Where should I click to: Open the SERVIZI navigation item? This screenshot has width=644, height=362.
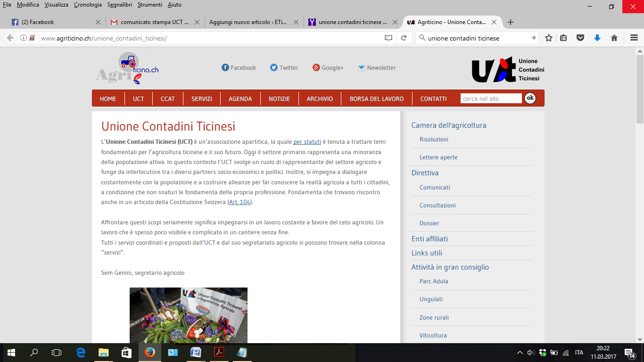(202, 99)
